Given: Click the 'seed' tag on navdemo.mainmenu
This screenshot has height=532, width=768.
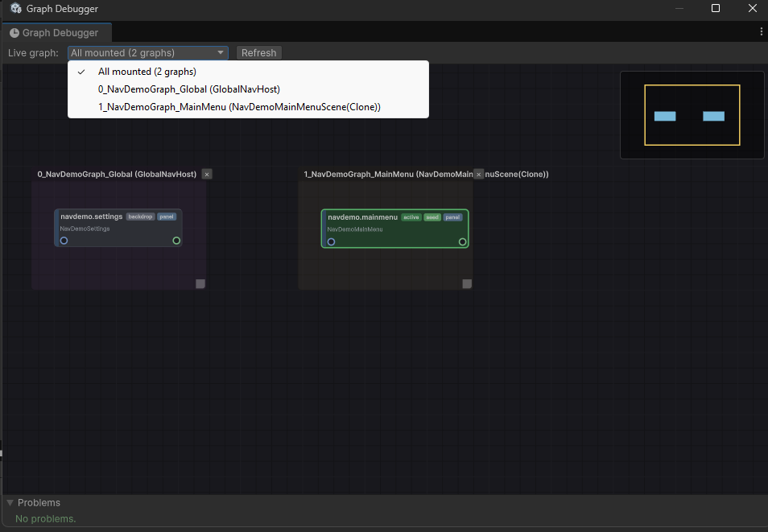Looking at the screenshot, I should 432,217.
